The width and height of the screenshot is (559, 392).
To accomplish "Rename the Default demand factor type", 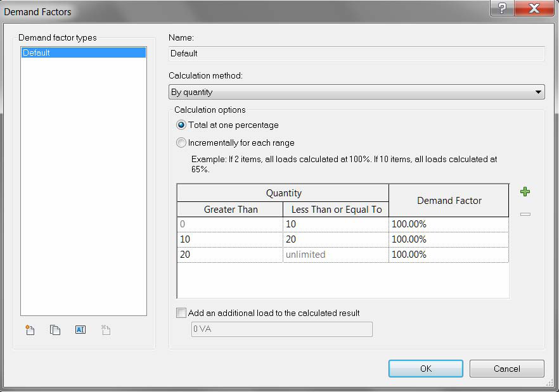I will (x=80, y=330).
